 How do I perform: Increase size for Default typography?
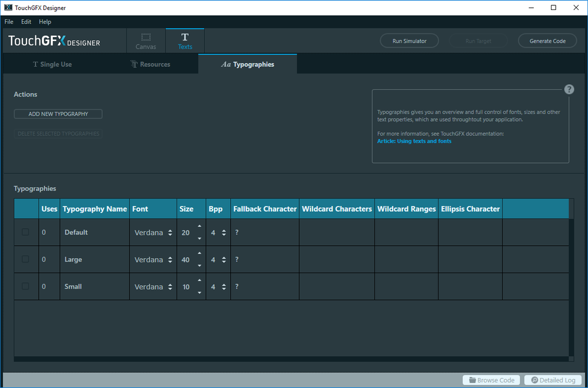199,226
